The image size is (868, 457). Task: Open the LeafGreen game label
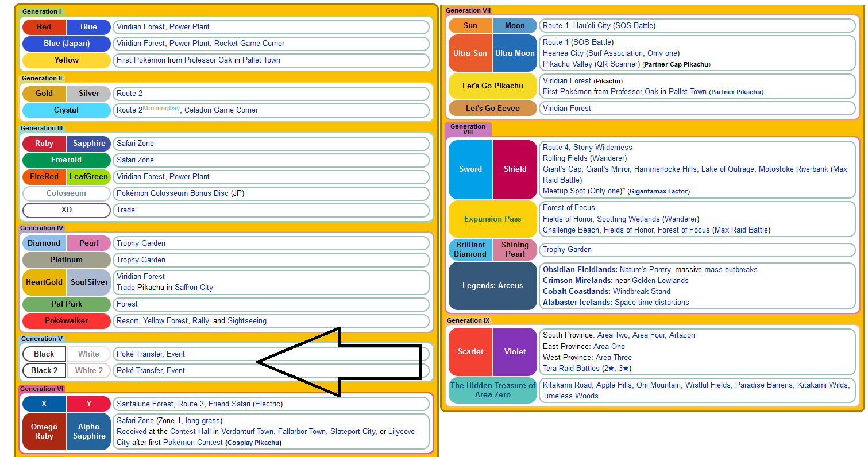pyautogui.click(x=89, y=177)
